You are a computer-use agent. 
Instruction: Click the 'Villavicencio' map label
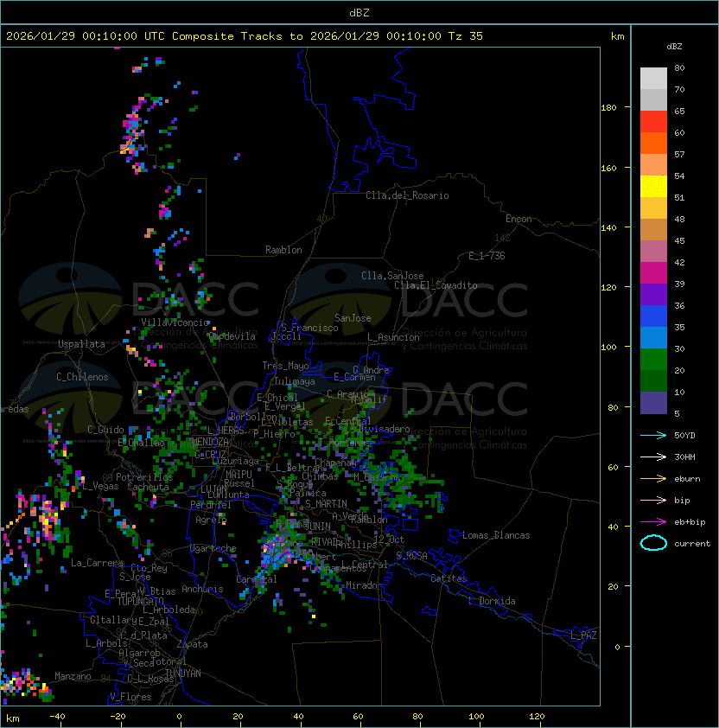click(x=175, y=322)
